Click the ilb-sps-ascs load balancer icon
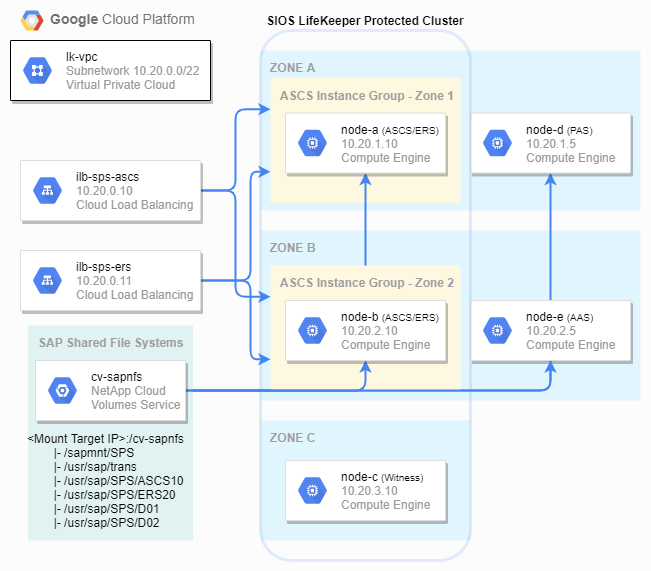This screenshot has height=571, width=651. tap(47, 191)
